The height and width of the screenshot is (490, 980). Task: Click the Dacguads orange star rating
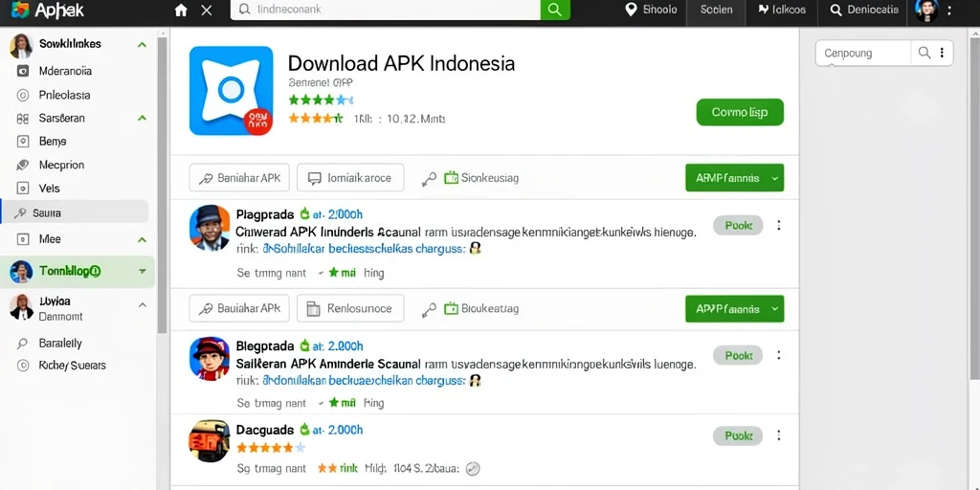(x=271, y=448)
